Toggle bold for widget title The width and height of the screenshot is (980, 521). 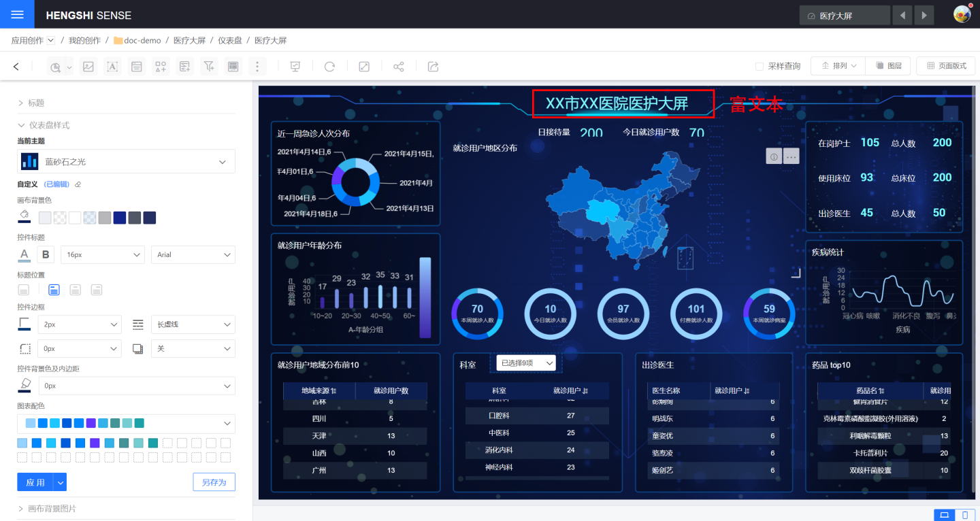click(46, 255)
